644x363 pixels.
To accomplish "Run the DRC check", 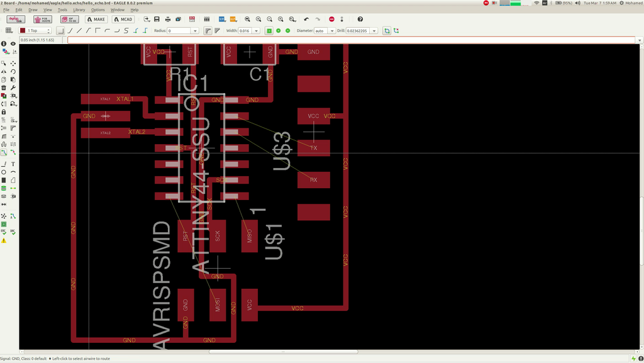I will tap(13, 232).
